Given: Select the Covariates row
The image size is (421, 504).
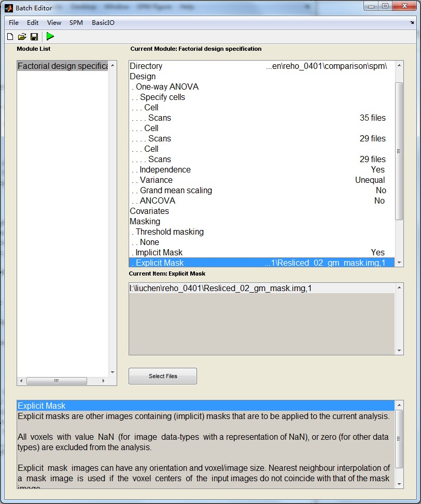Looking at the screenshot, I should (261, 211).
